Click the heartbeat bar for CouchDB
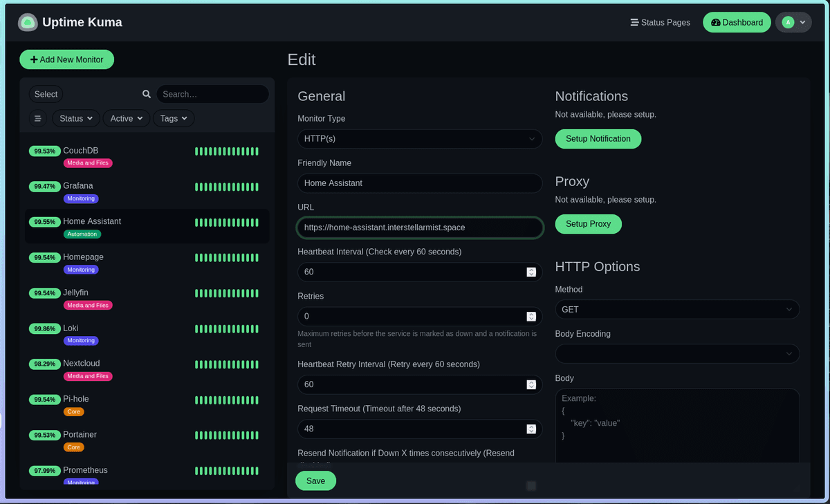 (x=227, y=151)
